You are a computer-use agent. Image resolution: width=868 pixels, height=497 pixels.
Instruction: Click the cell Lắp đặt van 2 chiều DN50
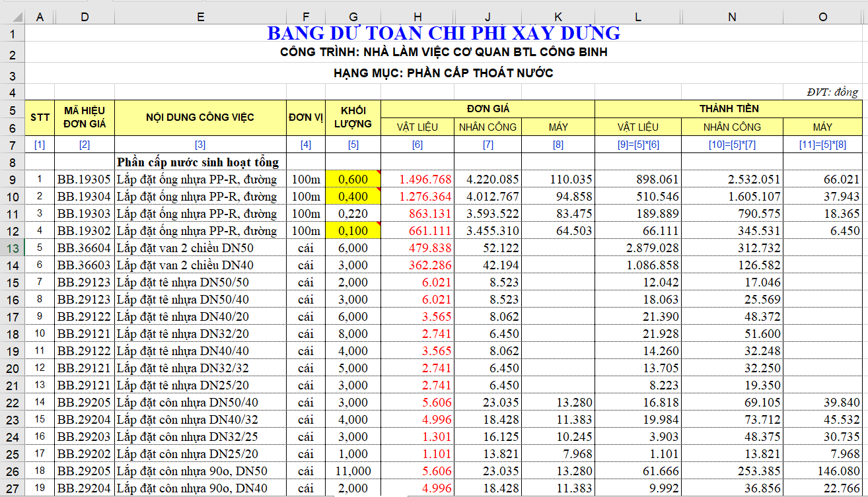point(200,248)
